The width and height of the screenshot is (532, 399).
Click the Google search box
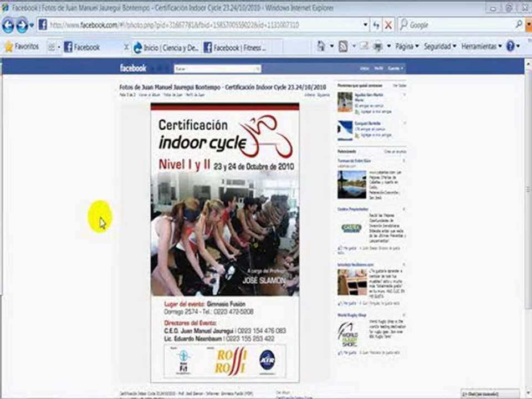click(456, 25)
